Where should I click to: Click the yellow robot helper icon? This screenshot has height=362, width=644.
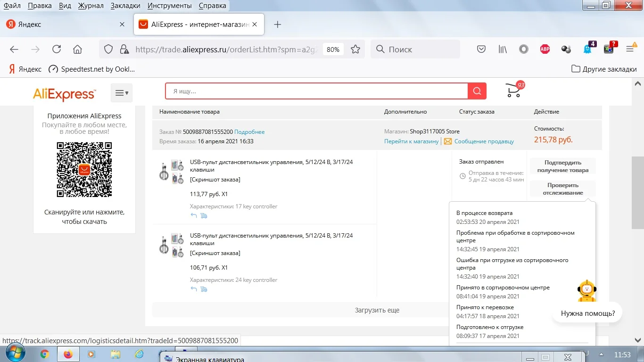pos(587,291)
